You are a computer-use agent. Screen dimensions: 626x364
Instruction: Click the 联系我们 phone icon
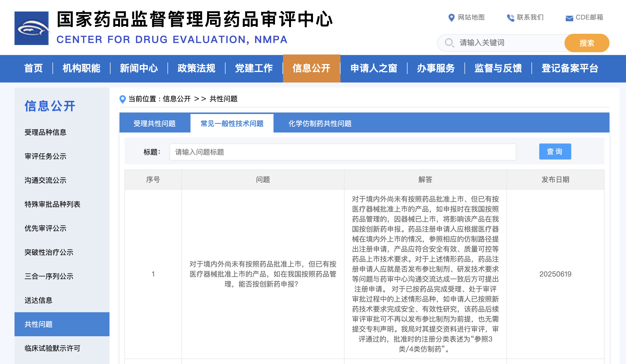coord(510,18)
